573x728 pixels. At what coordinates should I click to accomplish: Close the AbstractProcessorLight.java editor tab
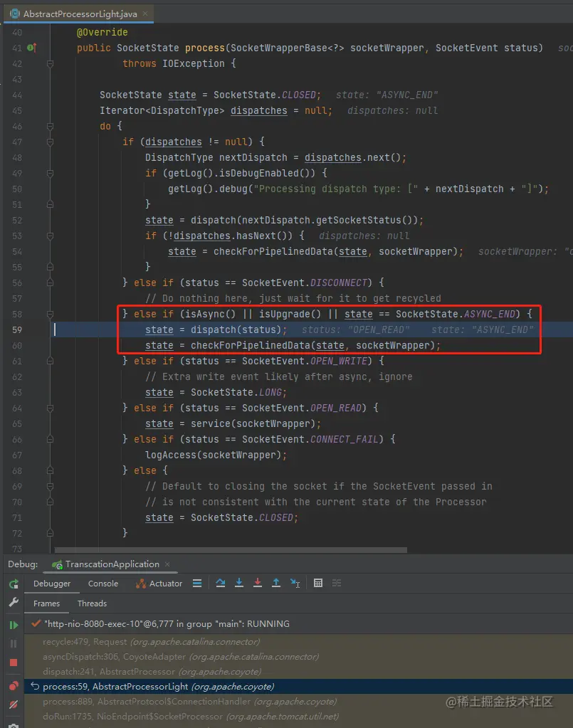(x=145, y=14)
